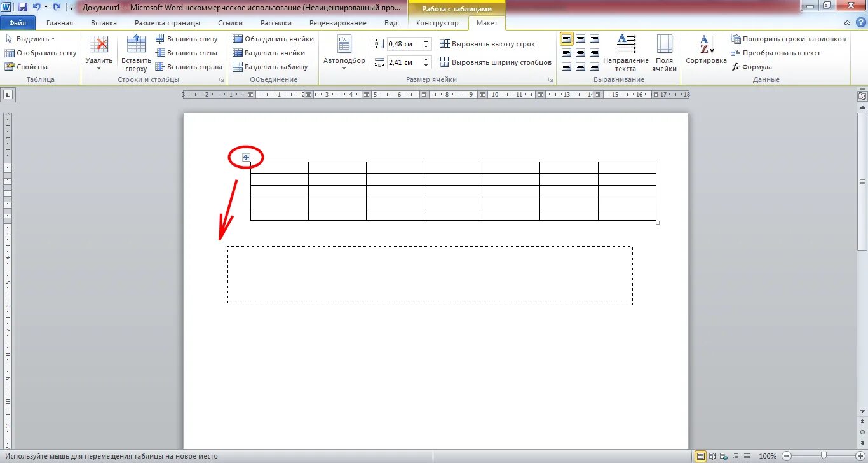
Task: Open Строки и столбцы dialog launcher
Action: (222, 80)
